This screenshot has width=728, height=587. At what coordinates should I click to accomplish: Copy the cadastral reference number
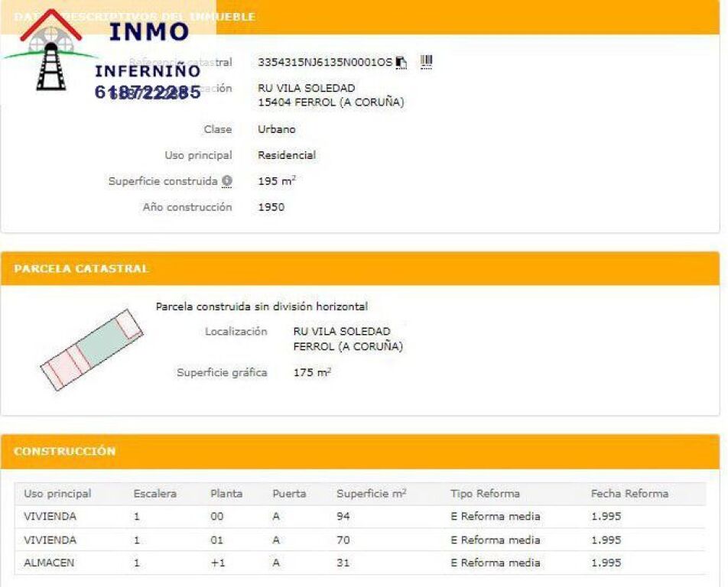pos(401,63)
